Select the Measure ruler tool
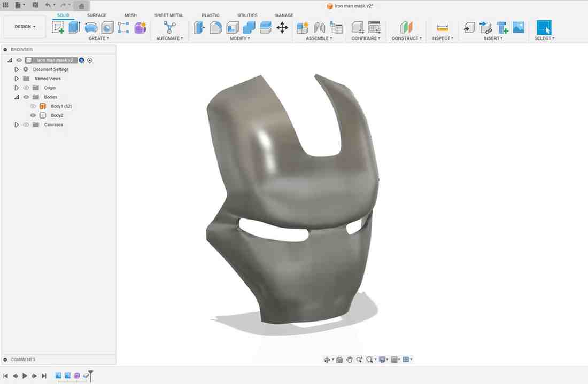This screenshot has width=588, height=384. (x=443, y=28)
